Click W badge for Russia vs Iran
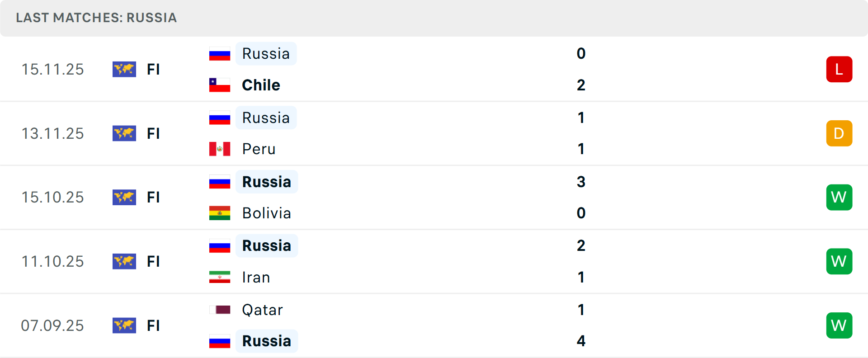 pos(839,261)
